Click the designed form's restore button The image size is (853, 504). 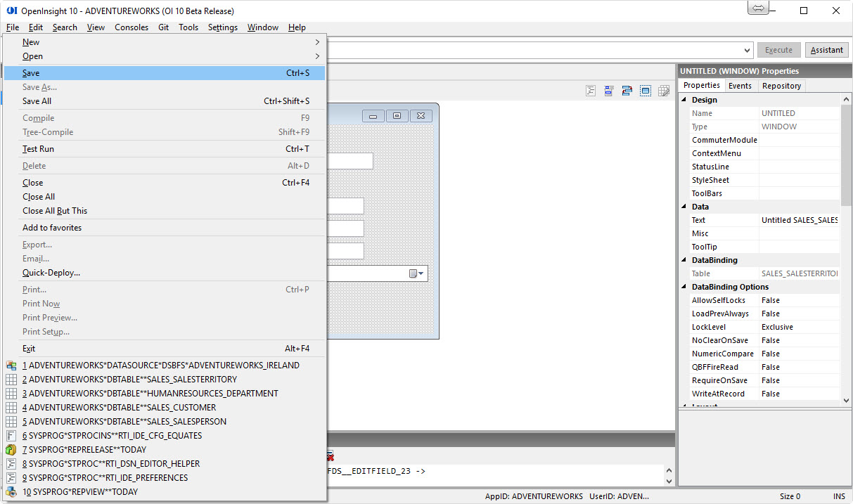click(x=397, y=116)
